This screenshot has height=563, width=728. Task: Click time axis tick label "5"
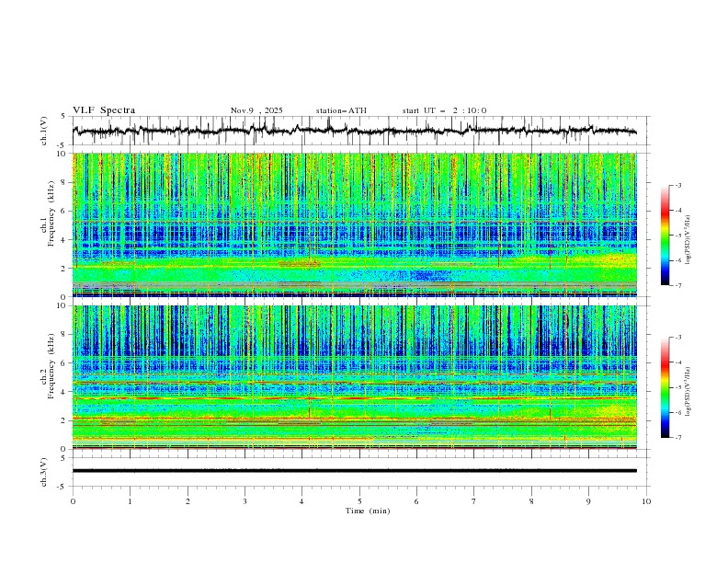(x=359, y=501)
